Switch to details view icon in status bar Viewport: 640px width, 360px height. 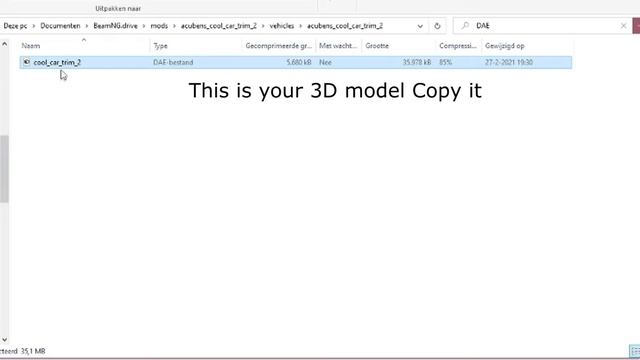(635, 351)
